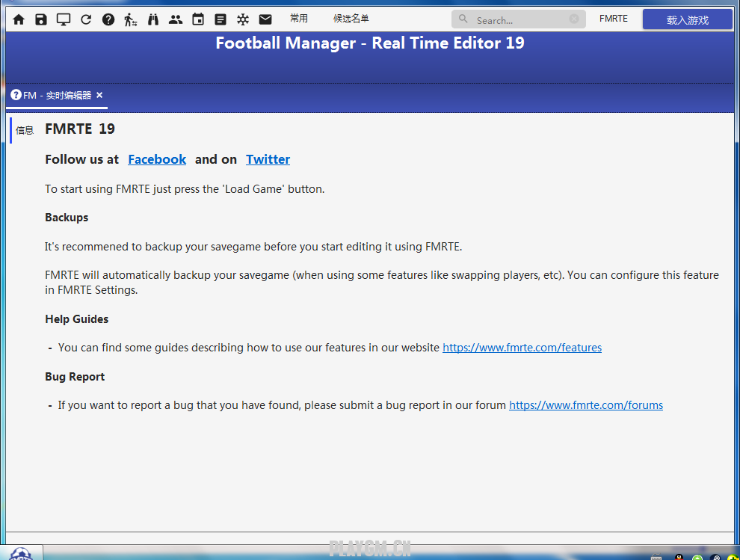Click the 'FMRTE 19' heading
The height and width of the screenshot is (560, 740).
[x=80, y=129]
